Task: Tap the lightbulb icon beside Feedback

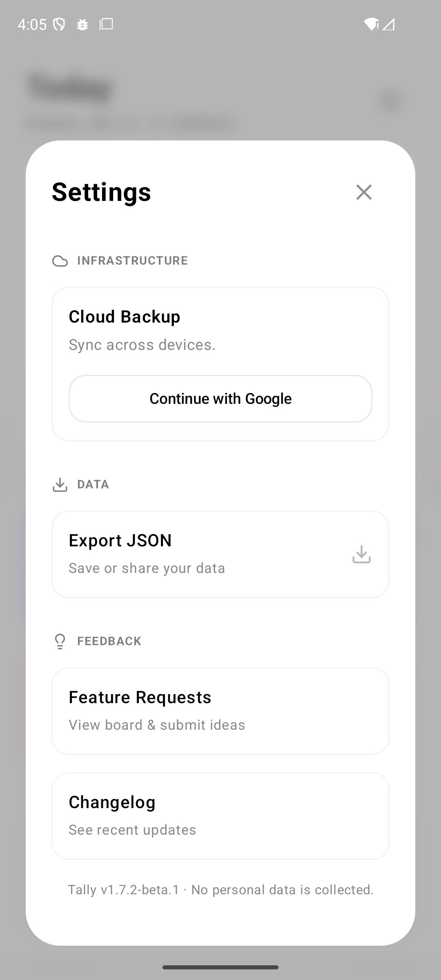Action: 60,641
